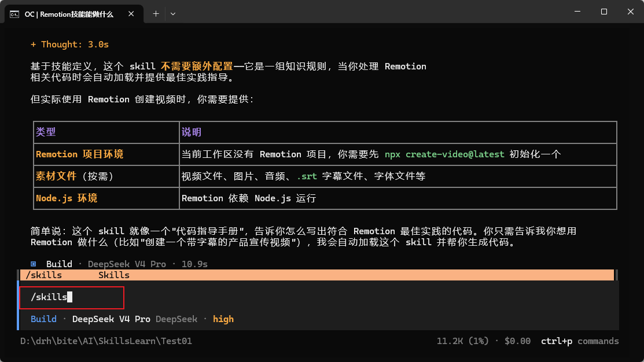Click the npx create-video@latest command text
This screenshot has width=644, height=362.
(x=444, y=154)
